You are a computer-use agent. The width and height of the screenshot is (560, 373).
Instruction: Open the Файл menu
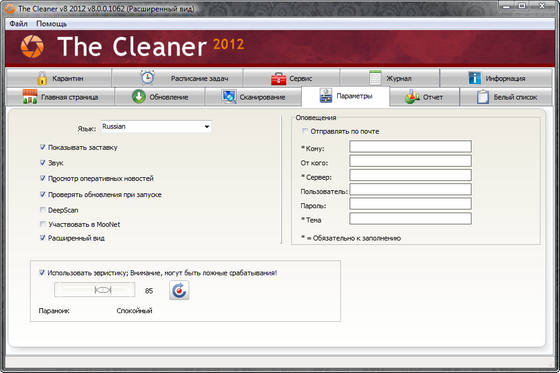pos(19,24)
